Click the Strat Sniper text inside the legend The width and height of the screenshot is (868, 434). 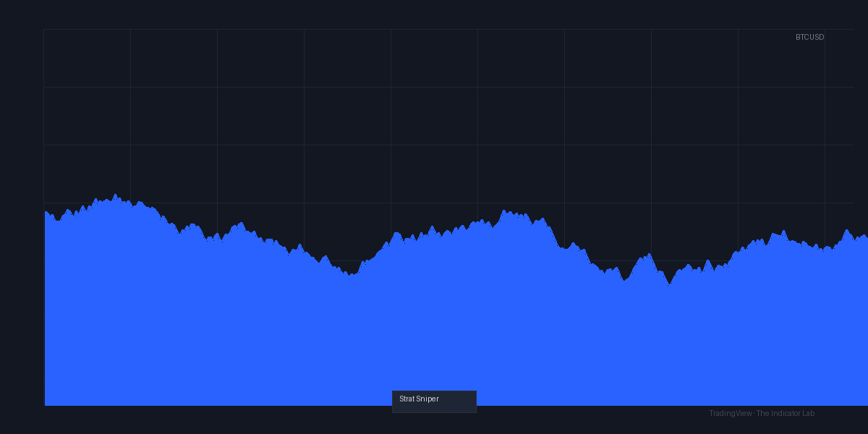(419, 399)
